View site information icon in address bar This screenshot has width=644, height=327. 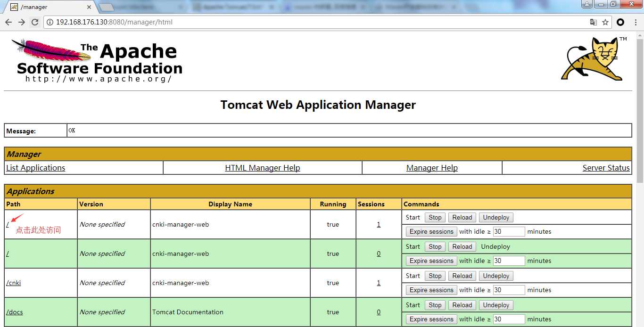[50, 22]
